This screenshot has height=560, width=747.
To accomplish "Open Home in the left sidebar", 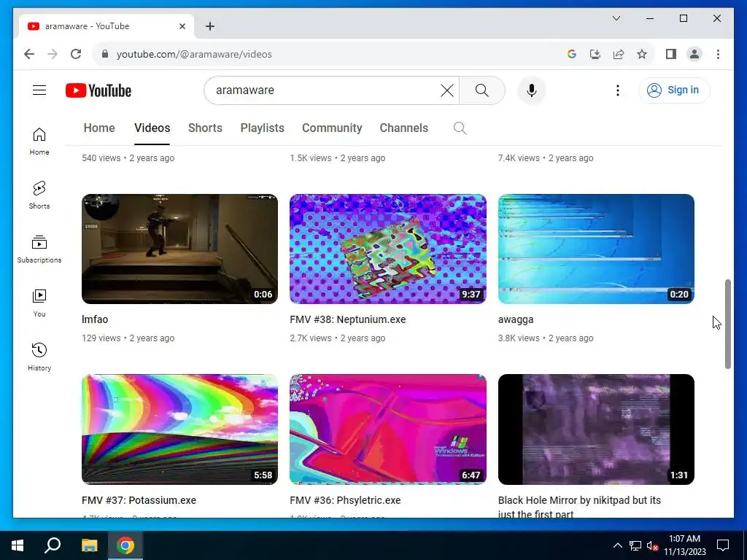I will (x=39, y=141).
